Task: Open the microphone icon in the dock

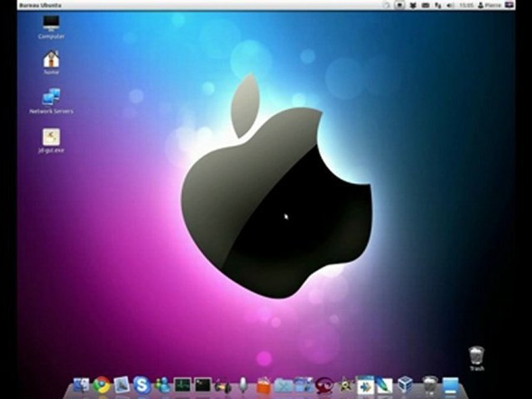Action: [x=243, y=386]
